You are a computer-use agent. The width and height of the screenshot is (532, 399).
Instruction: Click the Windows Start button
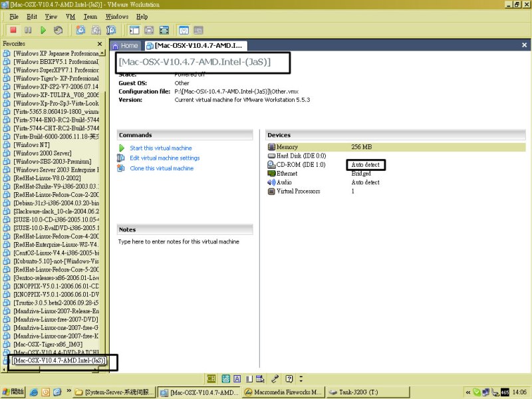(x=13, y=392)
